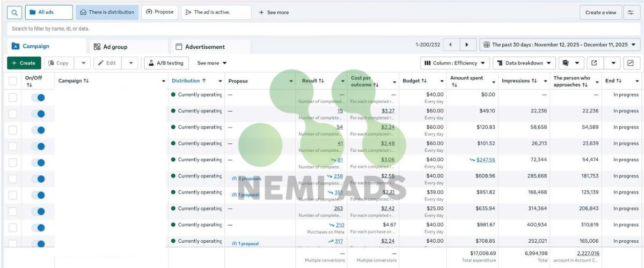Select The ad is active filter
The width and height of the screenshot is (644, 268).
(216, 12)
